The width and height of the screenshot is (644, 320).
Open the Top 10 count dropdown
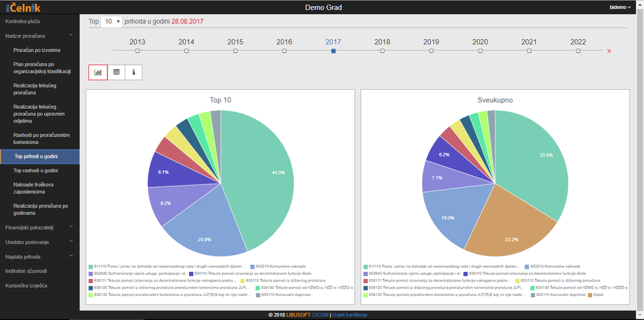[x=112, y=21]
